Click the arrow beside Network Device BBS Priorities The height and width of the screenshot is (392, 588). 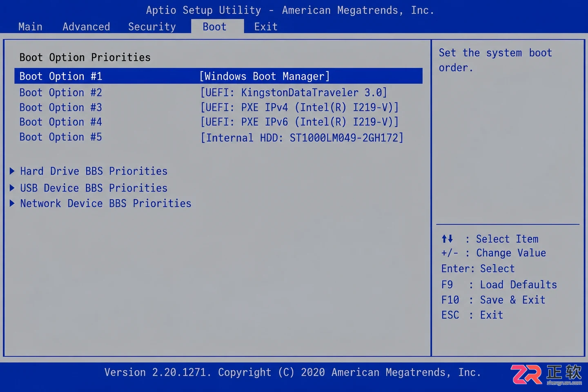point(12,203)
